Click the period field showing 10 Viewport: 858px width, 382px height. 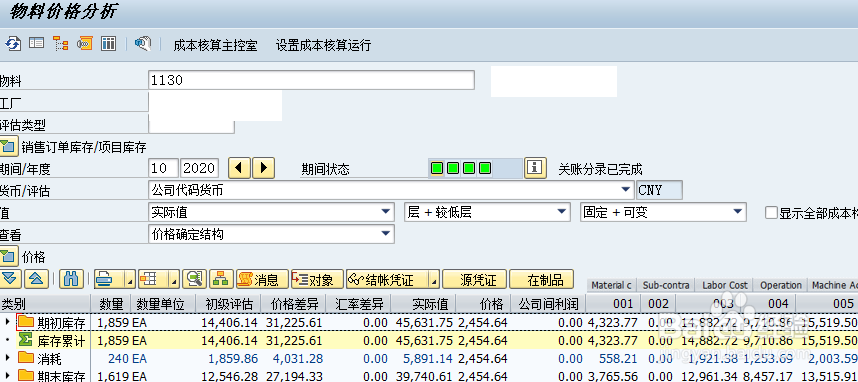click(x=163, y=168)
